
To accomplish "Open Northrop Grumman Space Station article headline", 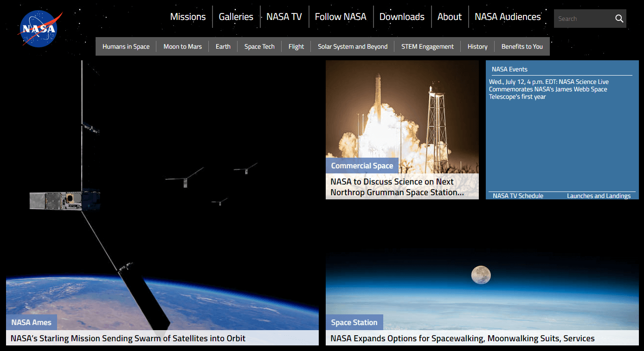I will click(x=397, y=187).
